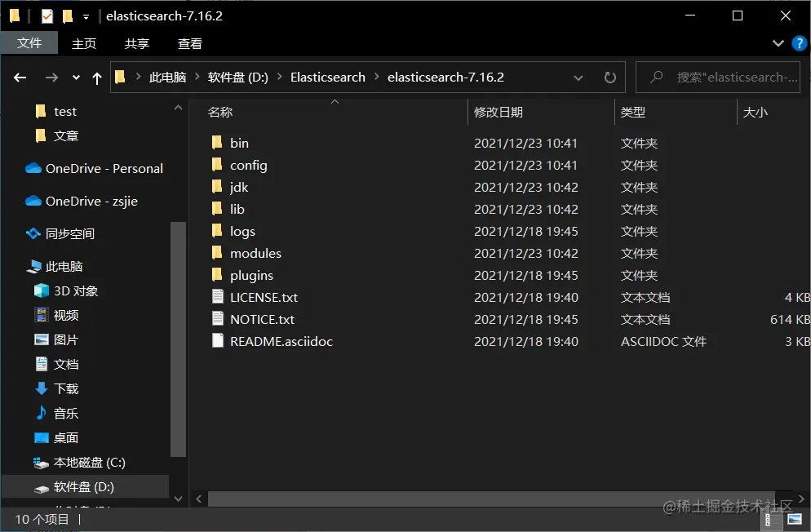Expand the ribbon with the chevron near Help
This screenshot has height=532, width=811.
(779, 44)
